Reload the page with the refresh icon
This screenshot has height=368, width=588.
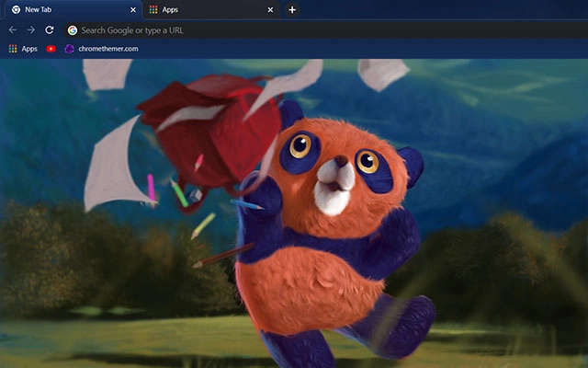pyautogui.click(x=50, y=30)
